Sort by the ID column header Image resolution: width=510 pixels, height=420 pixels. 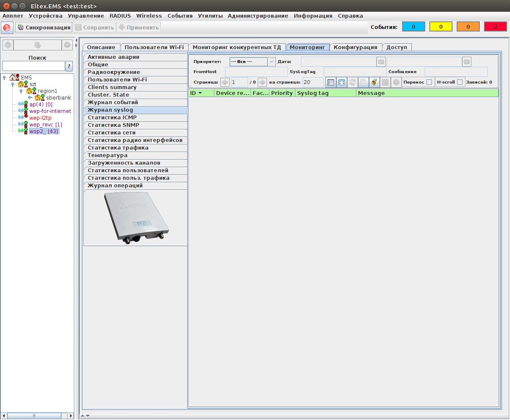click(x=201, y=93)
